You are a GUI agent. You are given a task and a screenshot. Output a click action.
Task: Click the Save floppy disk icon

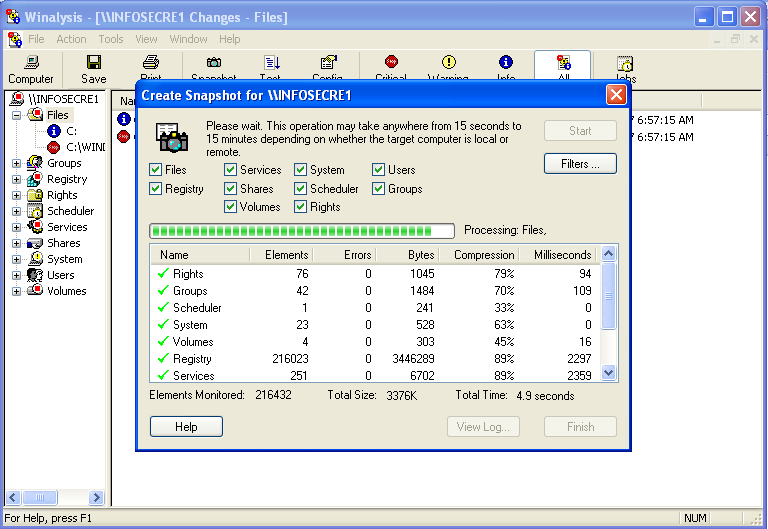(x=94, y=62)
